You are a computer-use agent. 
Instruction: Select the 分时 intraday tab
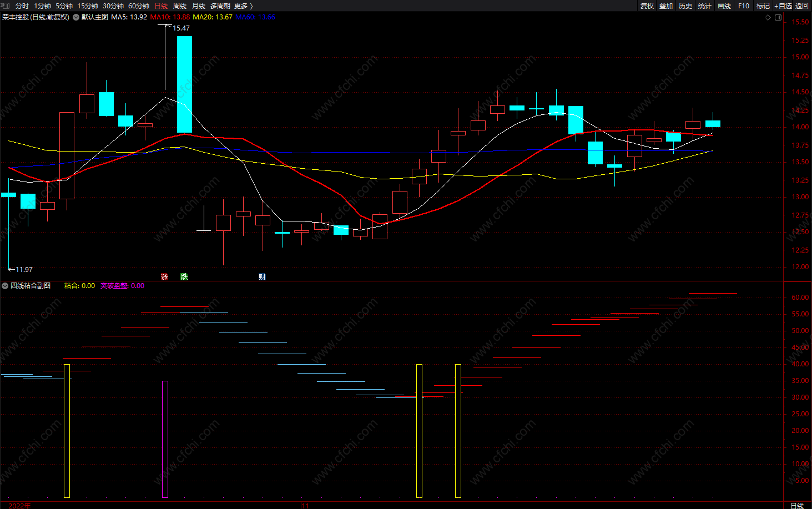22,6
